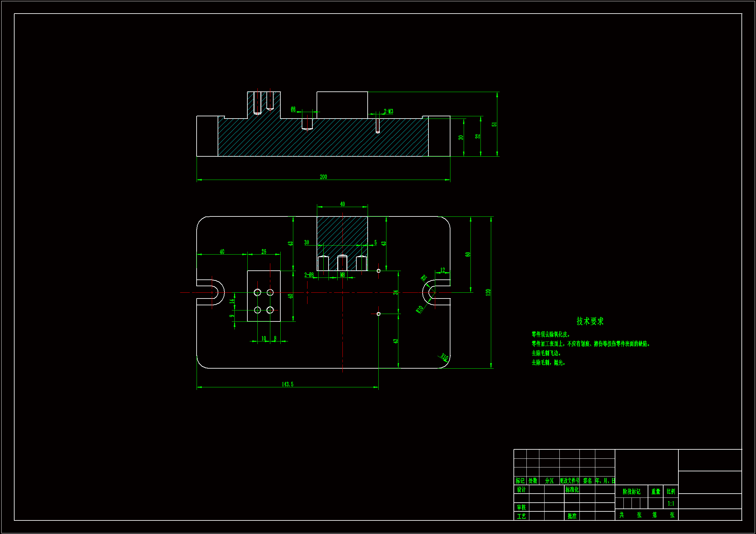756x534 pixels.
Task: Click the 2-M3 thread annotation
Action: 388,111
